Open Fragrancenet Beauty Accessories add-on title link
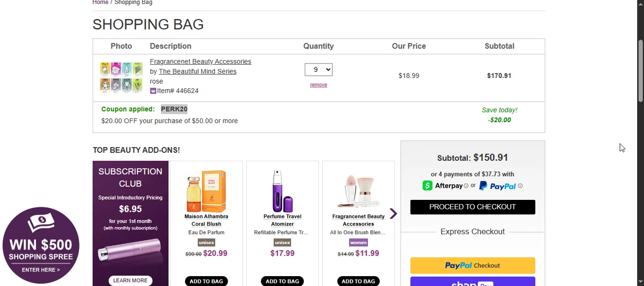The width and height of the screenshot is (644, 286). (358, 220)
